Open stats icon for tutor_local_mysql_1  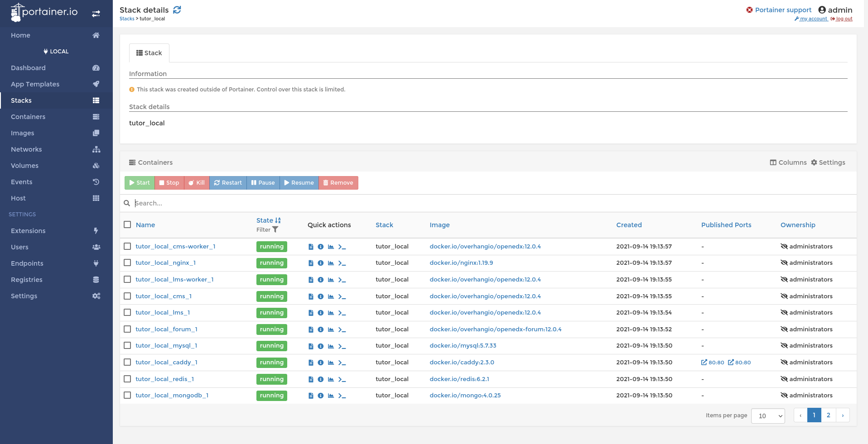tap(331, 346)
